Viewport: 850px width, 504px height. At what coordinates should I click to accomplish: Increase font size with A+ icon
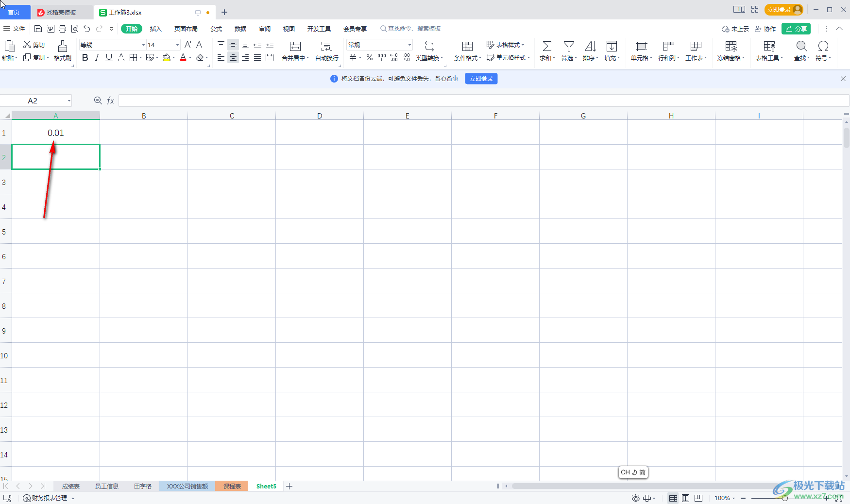[x=188, y=45]
